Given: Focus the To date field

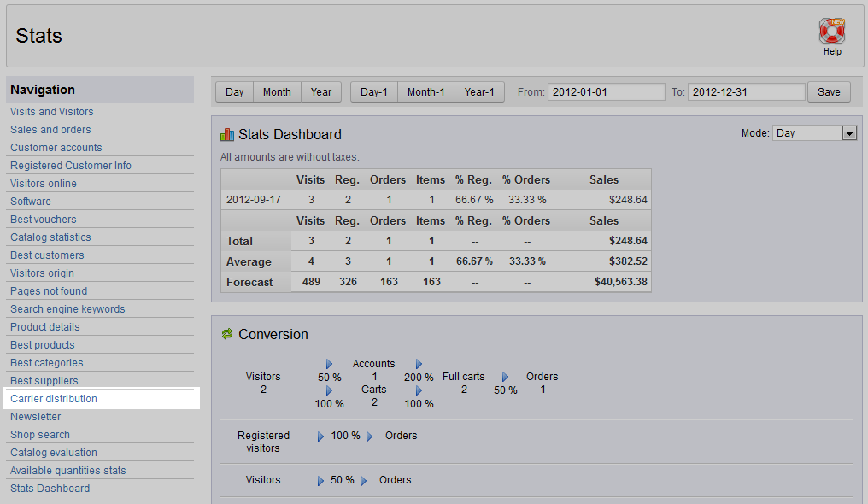Looking at the screenshot, I should [x=746, y=92].
